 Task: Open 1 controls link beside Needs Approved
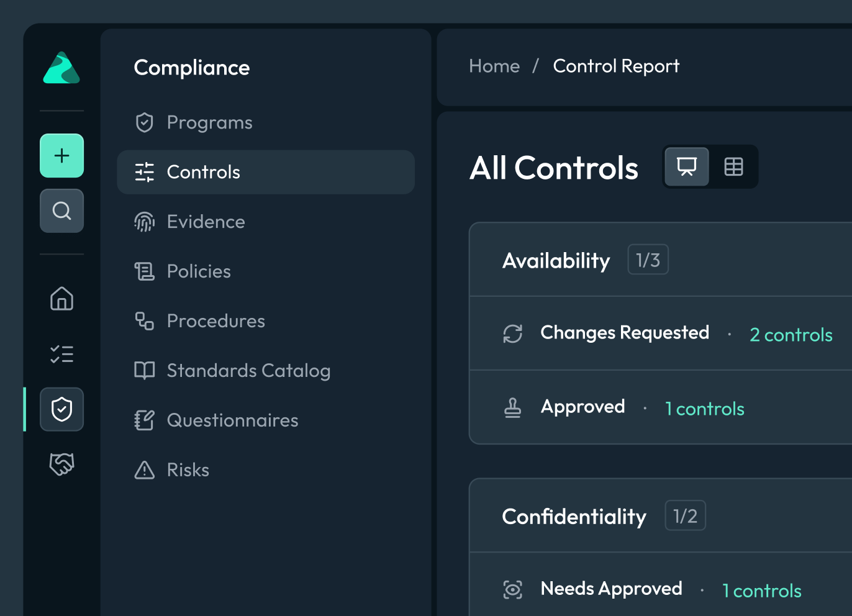coord(762,591)
